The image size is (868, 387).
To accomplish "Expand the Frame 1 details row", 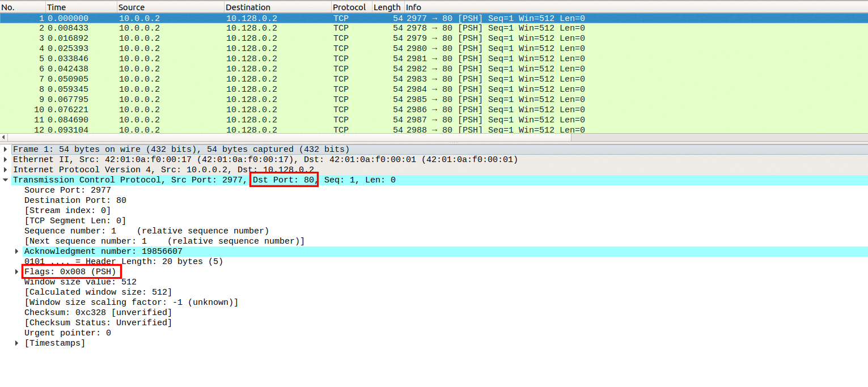I will (x=6, y=150).
